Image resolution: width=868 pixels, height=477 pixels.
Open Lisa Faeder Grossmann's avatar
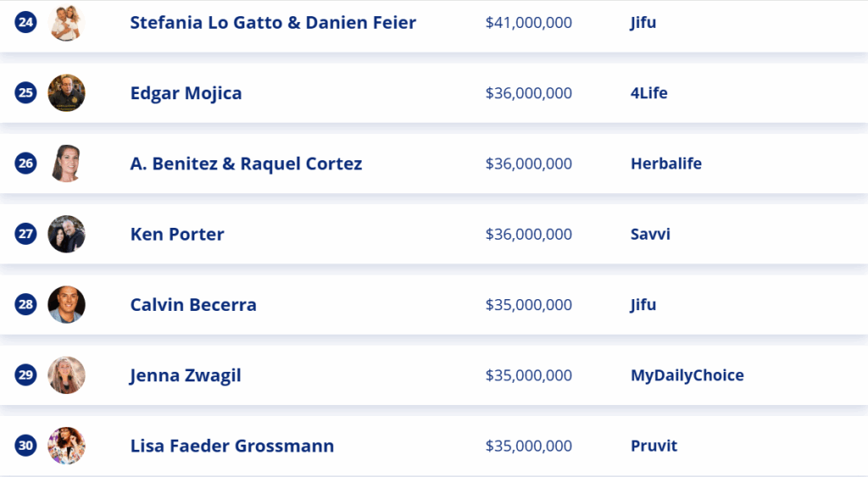pyautogui.click(x=66, y=446)
